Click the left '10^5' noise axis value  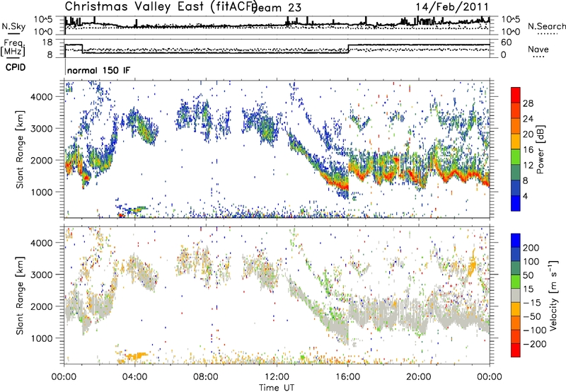tap(43, 20)
